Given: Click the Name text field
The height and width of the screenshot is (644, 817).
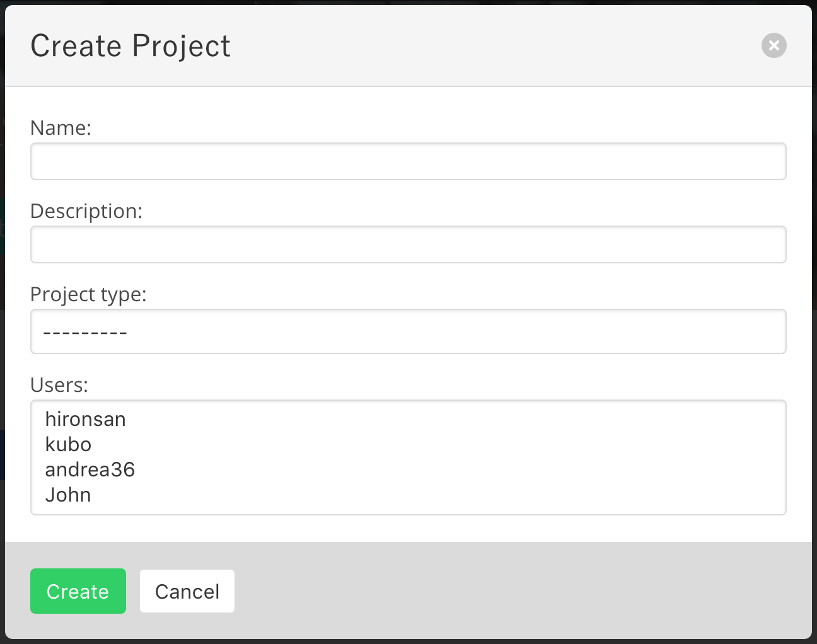Looking at the screenshot, I should [x=408, y=161].
